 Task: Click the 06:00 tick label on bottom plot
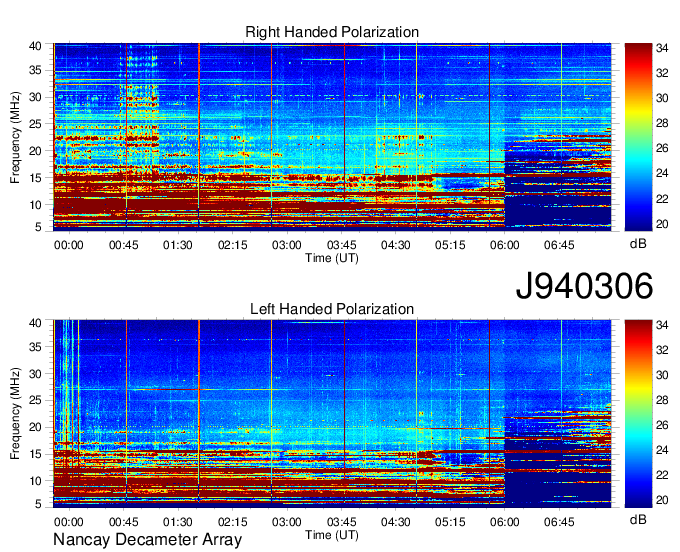505,522
